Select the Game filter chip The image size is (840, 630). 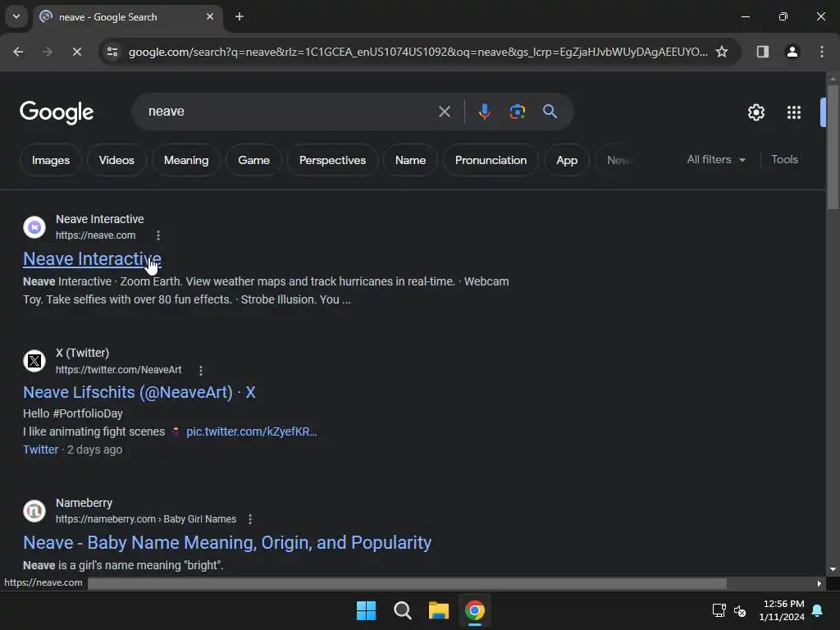pyautogui.click(x=254, y=160)
